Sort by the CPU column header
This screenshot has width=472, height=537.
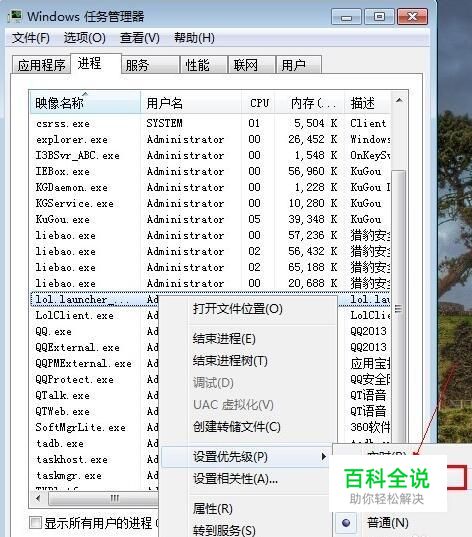tap(258, 103)
